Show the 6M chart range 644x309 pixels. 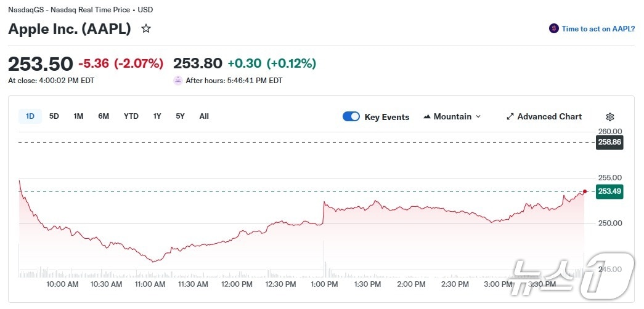[104, 116]
